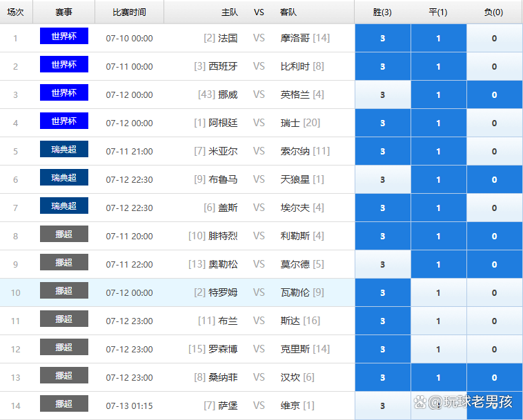Click 世界杯 tag in 西班牙 row

[x=64, y=64]
